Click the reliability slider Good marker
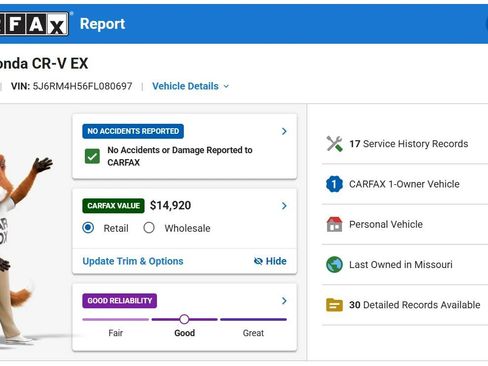488x366 pixels. point(184,319)
